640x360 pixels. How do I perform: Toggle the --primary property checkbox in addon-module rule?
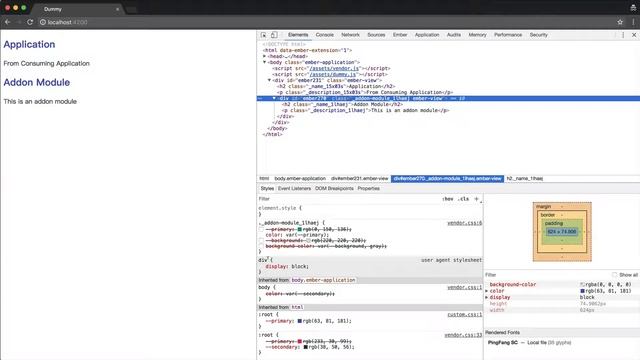pyautogui.click(x=261, y=229)
